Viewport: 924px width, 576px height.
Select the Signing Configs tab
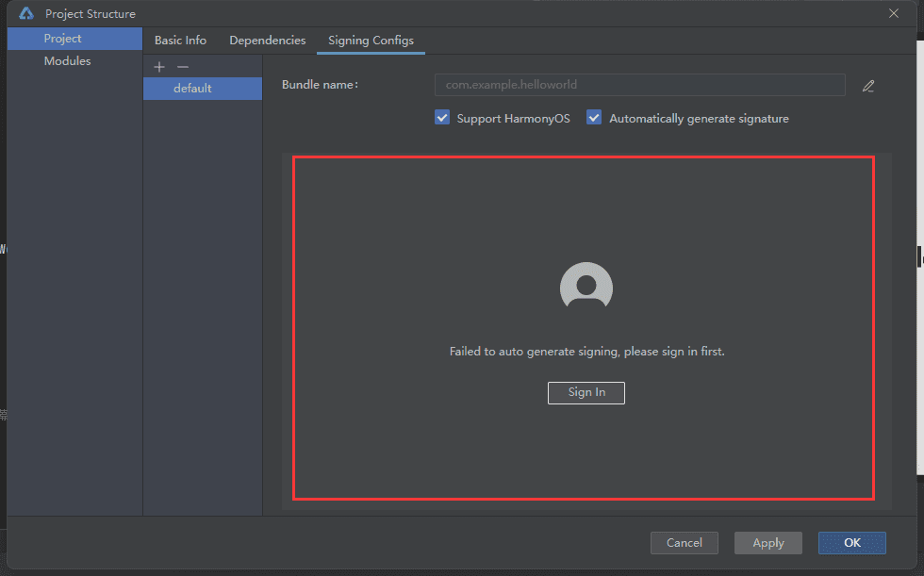[371, 40]
